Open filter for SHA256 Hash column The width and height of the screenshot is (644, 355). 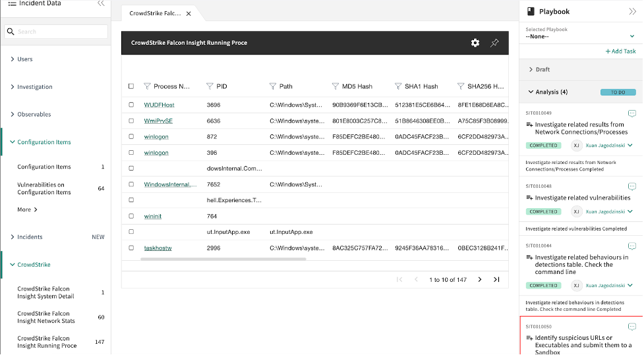coord(461,86)
